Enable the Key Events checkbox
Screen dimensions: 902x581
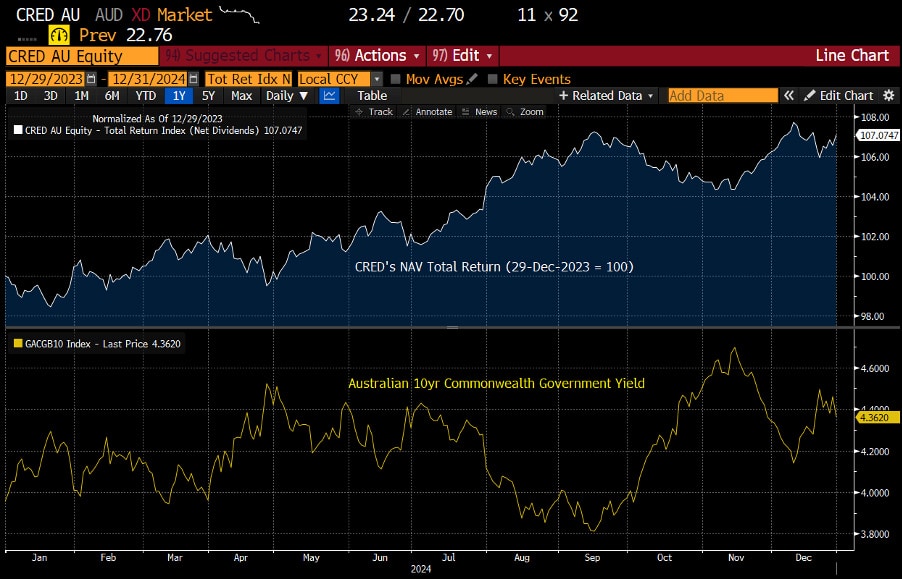coord(492,79)
